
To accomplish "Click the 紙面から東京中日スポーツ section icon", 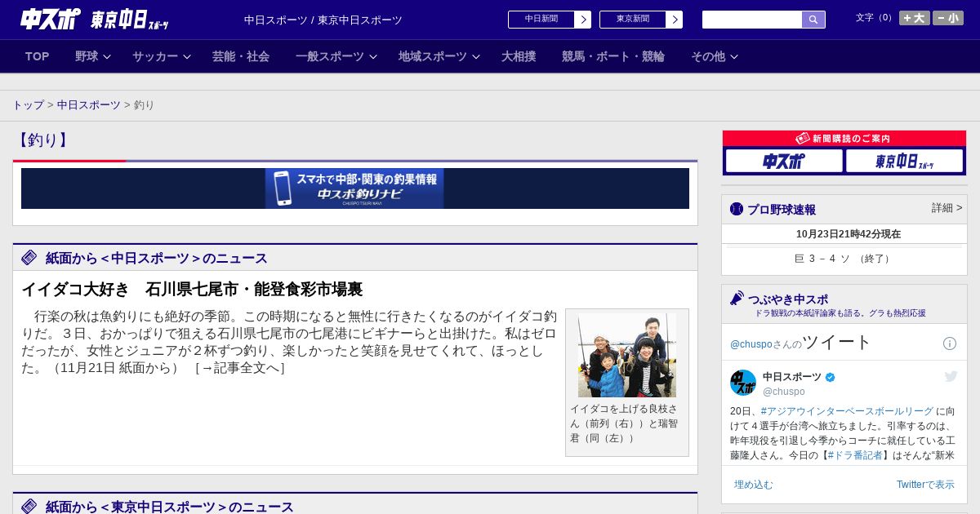I will point(29,507).
